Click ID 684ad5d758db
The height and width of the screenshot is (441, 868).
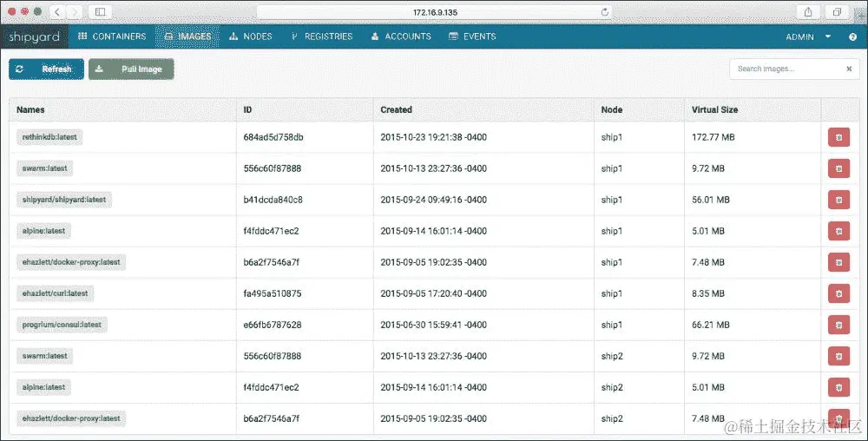click(x=273, y=137)
